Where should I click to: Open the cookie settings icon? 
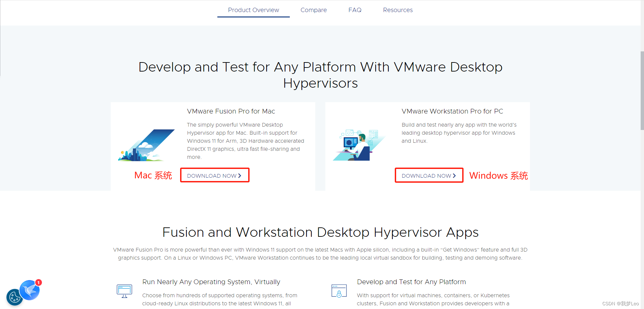(x=14, y=297)
